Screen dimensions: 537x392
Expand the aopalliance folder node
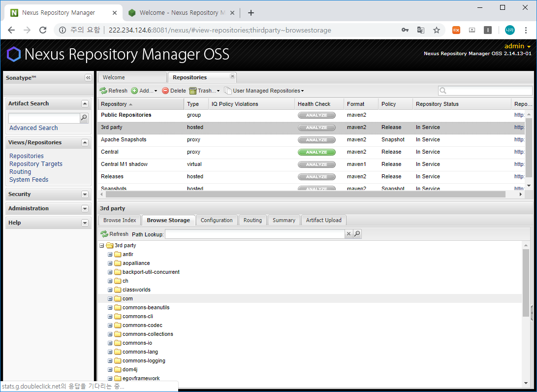pos(110,263)
